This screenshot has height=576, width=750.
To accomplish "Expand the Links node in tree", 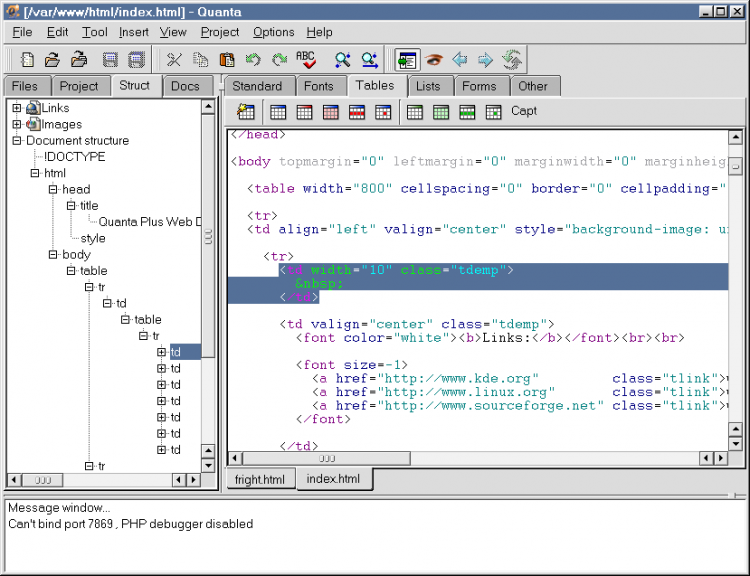I will tap(17, 108).
